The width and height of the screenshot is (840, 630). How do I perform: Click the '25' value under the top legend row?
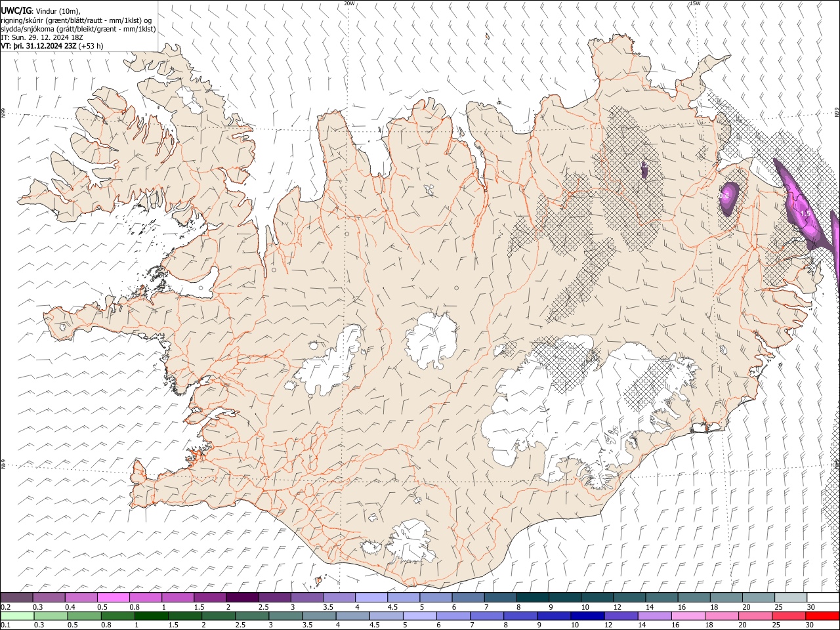click(777, 607)
